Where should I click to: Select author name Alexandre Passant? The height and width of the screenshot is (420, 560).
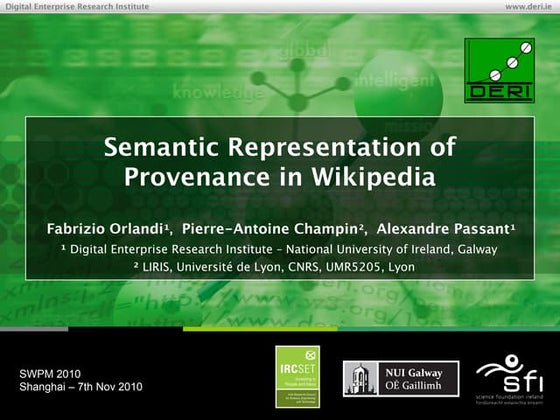446,229
